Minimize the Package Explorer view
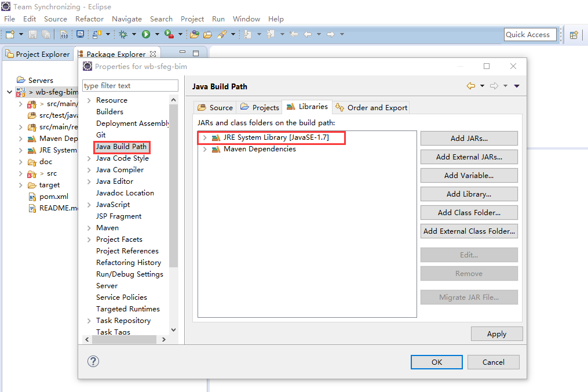Viewport: 588px width, 392px height. tap(182, 52)
